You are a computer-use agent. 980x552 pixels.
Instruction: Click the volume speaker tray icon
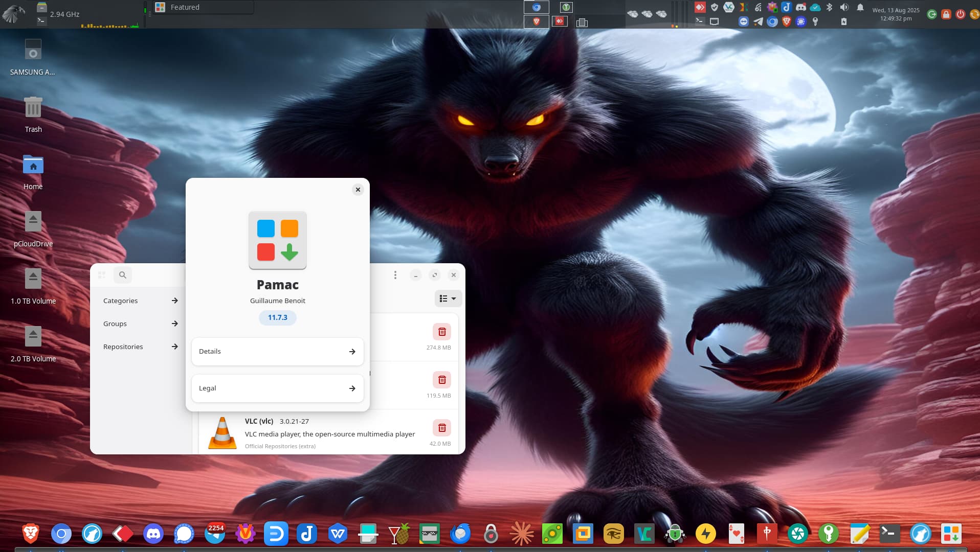844,7
